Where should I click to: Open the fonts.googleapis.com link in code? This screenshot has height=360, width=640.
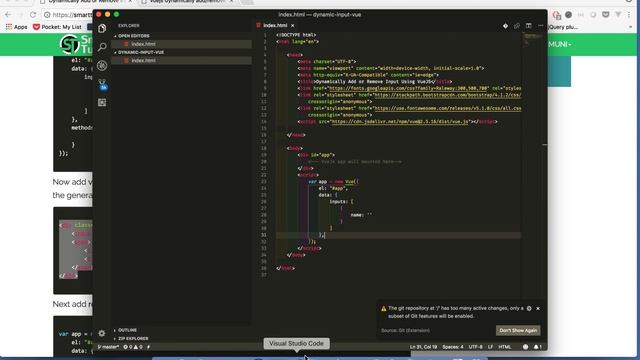tap(408, 88)
